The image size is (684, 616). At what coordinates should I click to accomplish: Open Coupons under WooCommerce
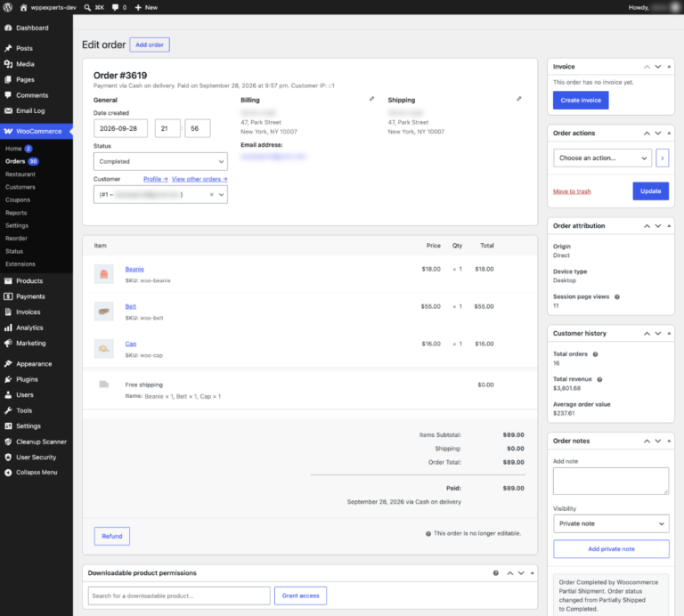click(18, 200)
